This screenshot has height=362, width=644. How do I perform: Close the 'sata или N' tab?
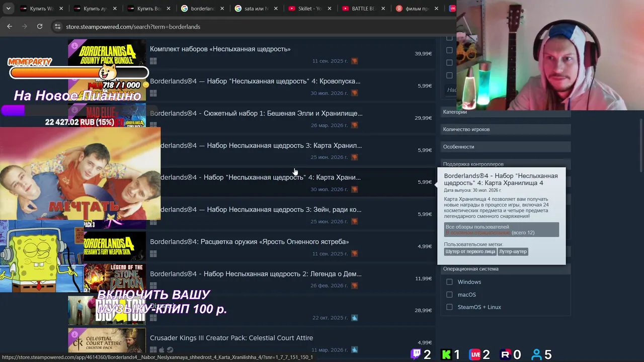click(276, 9)
